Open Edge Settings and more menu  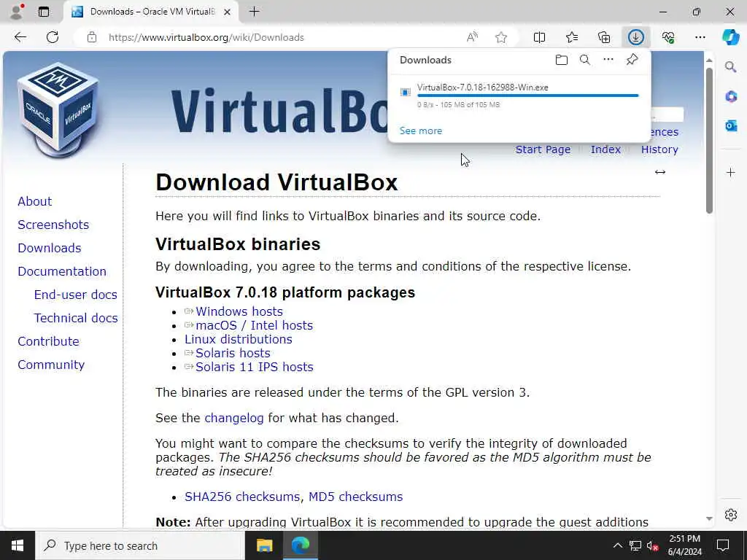pos(700,37)
